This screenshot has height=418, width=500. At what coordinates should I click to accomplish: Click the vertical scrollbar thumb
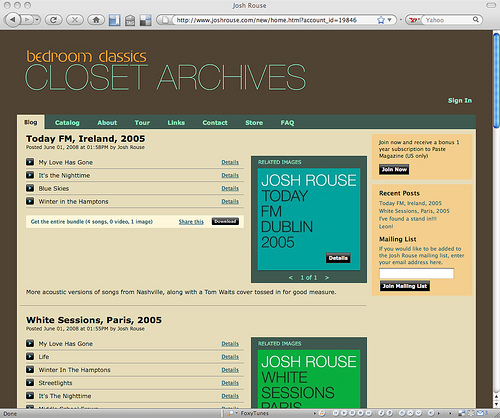[x=496, y=80]
